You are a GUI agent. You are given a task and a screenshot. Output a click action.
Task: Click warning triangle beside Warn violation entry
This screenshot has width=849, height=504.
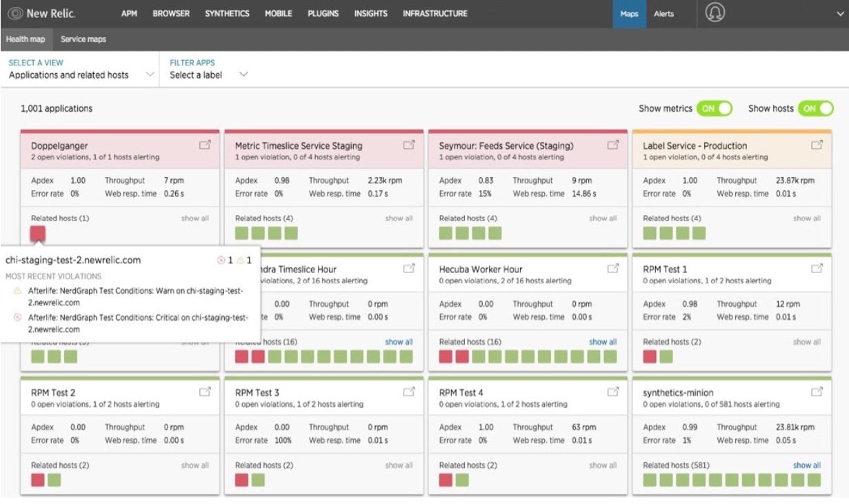18,291
